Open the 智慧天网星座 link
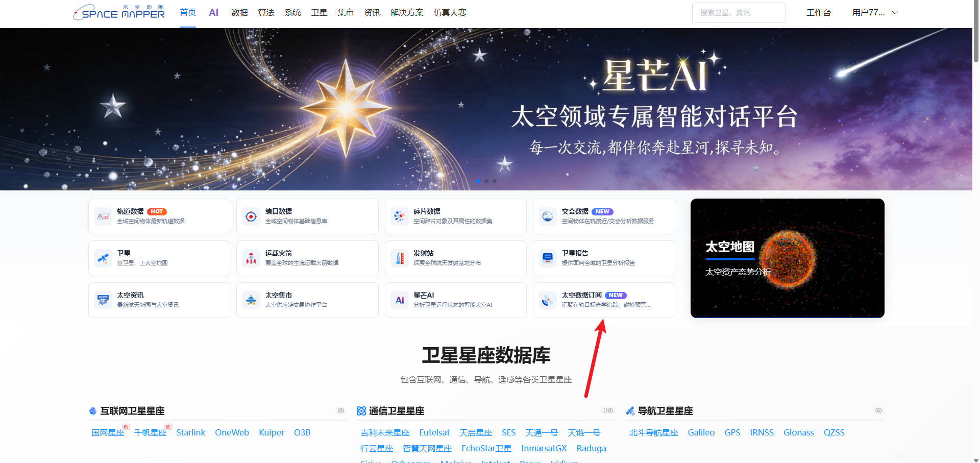The width and height of the screenshot is (980, 463). pyautogui.click(x=427, y=449)
